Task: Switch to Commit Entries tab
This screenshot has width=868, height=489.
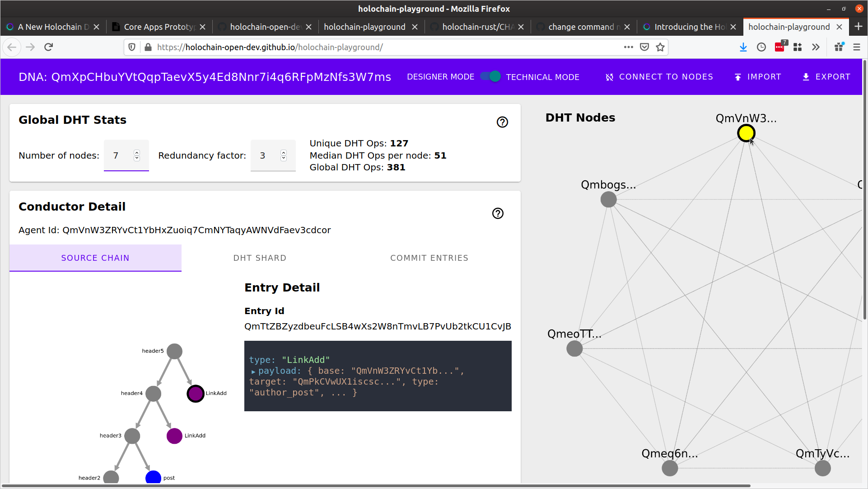Action: pyautogui.click(x=429, y=258)
